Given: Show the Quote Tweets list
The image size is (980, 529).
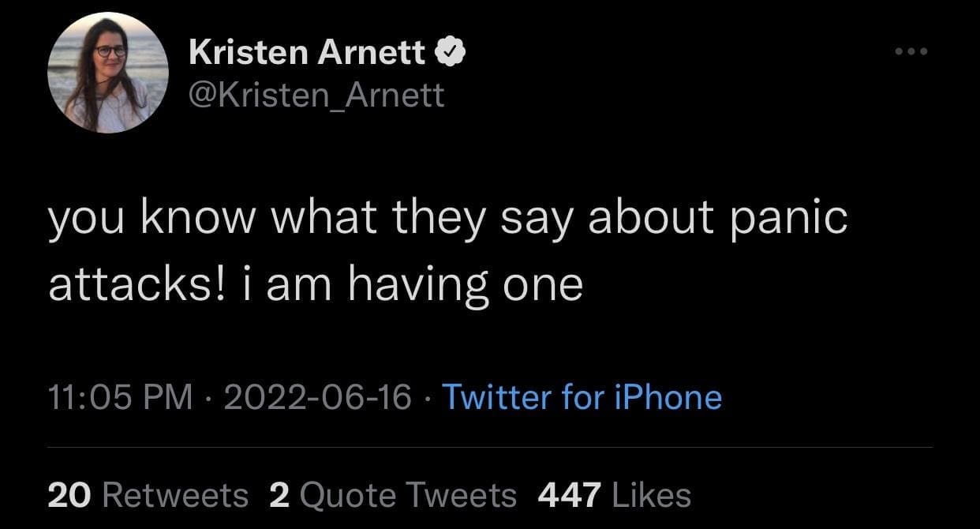Looking at the screenshot, I should tap(408, 495).
